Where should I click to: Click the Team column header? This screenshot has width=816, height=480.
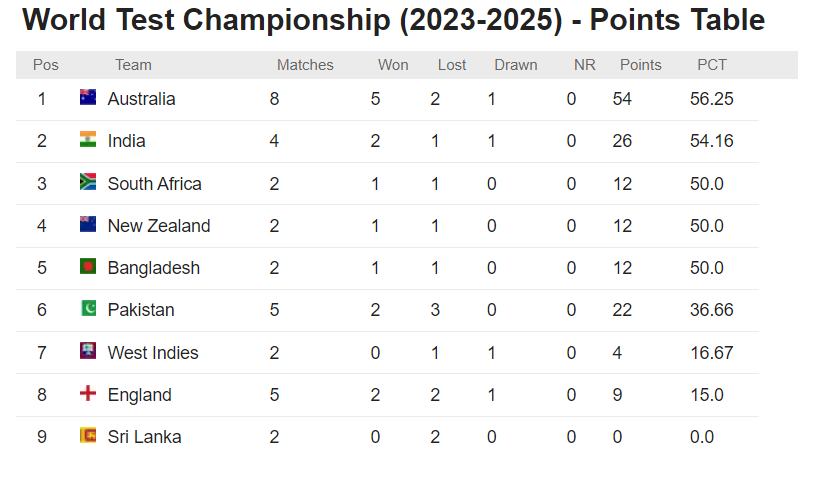tap(133, 65)
